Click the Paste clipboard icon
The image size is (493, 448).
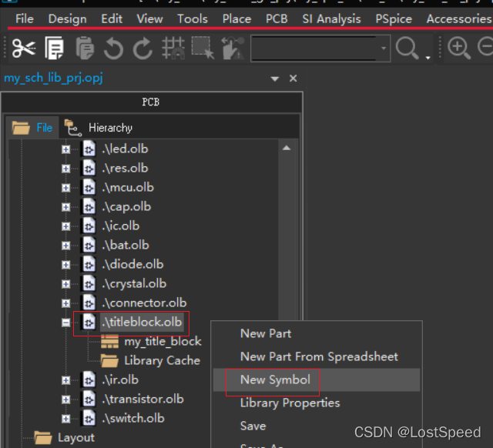pos(84,49)
